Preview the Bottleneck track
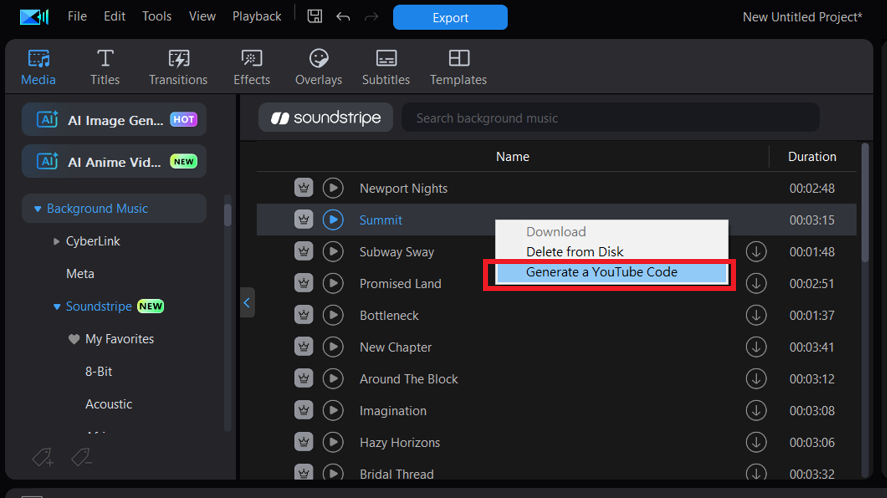887x498 pixels. click(333, 315)
